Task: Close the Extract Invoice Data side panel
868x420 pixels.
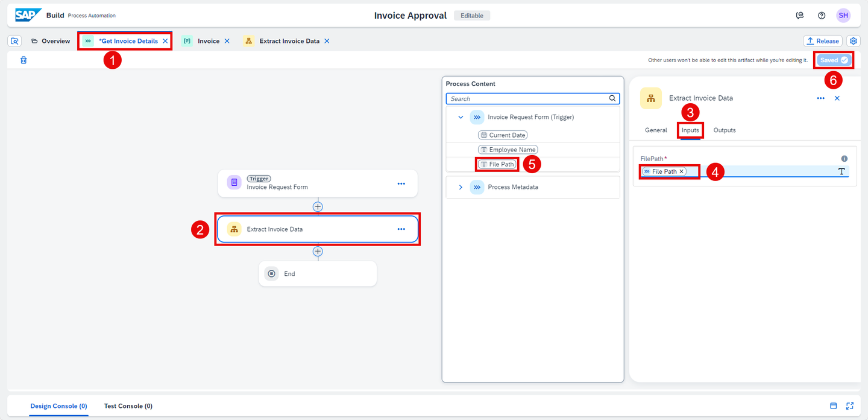Action: point(837,98)
